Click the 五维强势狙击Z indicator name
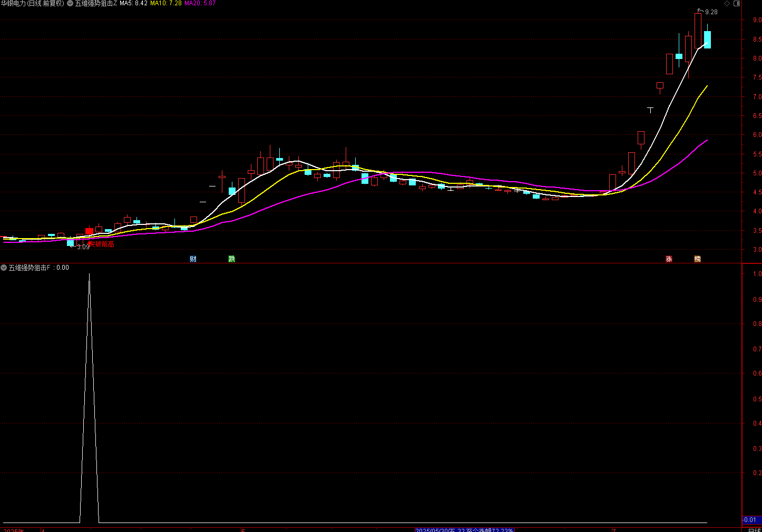This screenshot has width=762, height=532. [x=96, y=3]
